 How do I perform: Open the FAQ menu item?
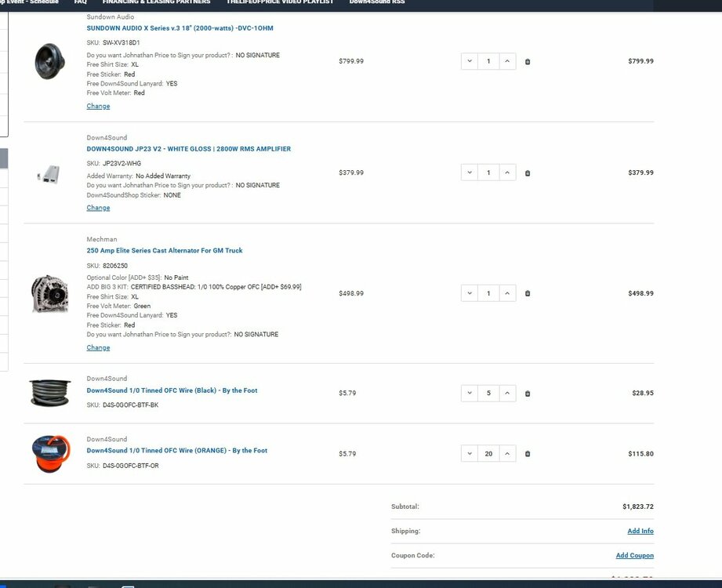(x=80, y=2)
